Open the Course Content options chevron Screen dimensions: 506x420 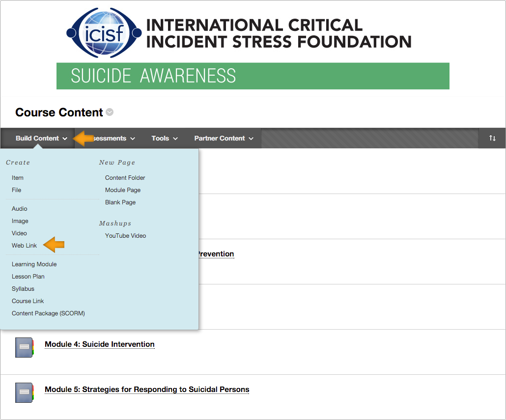pos(110,112)
